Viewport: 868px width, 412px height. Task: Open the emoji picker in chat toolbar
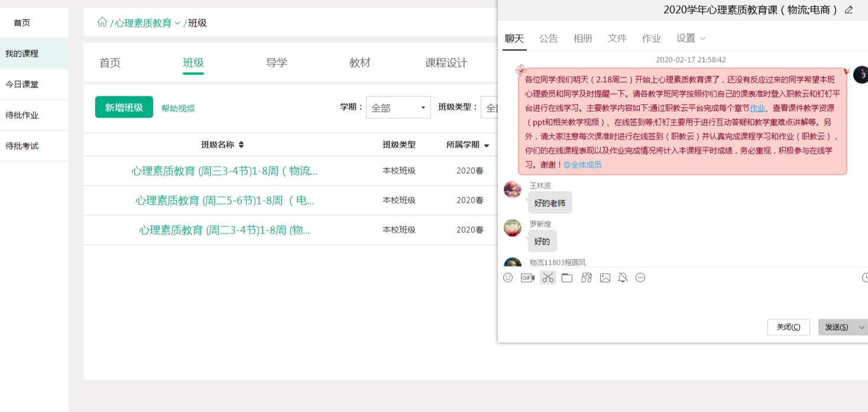pyautogui.click(x=508, y=278)
